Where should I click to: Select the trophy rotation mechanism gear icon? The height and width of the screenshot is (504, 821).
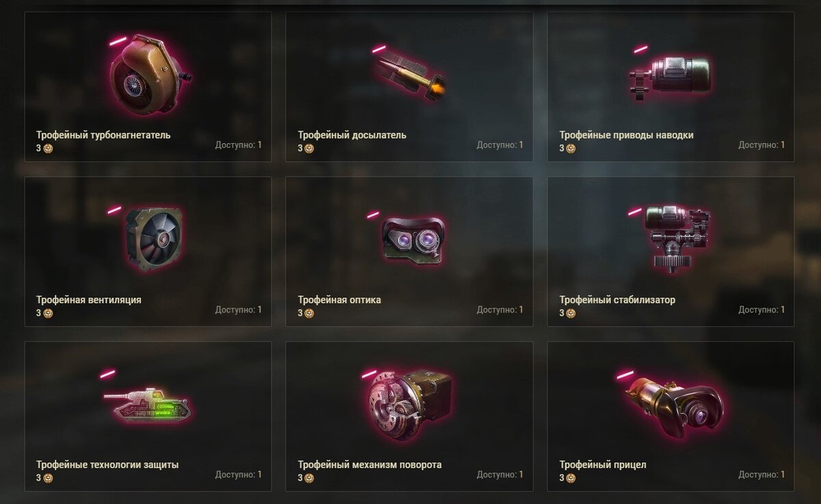pos(408,406)
